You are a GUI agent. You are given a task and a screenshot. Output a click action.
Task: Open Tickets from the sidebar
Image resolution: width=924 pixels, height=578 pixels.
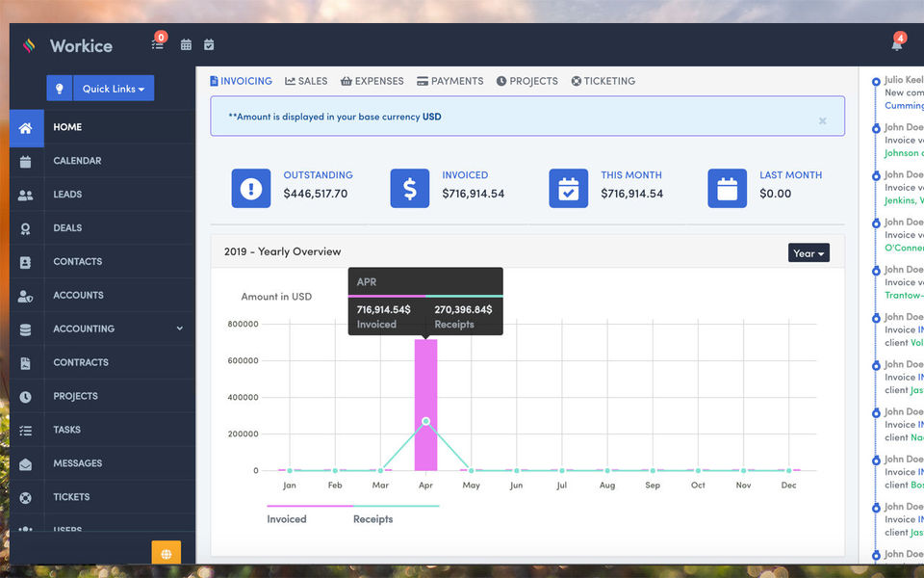pos(71,497)
